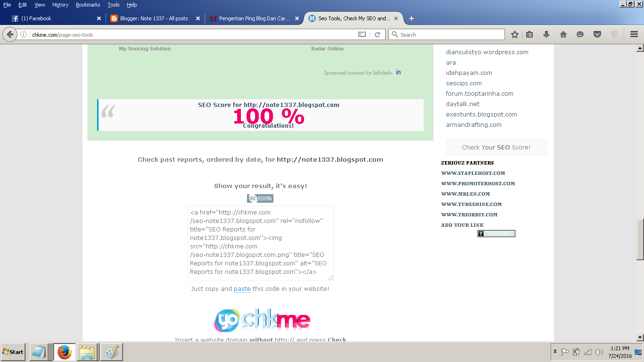The image size is (644, 362).
Task: Click the 'paste' hyperlink
Action: point(242,288)
